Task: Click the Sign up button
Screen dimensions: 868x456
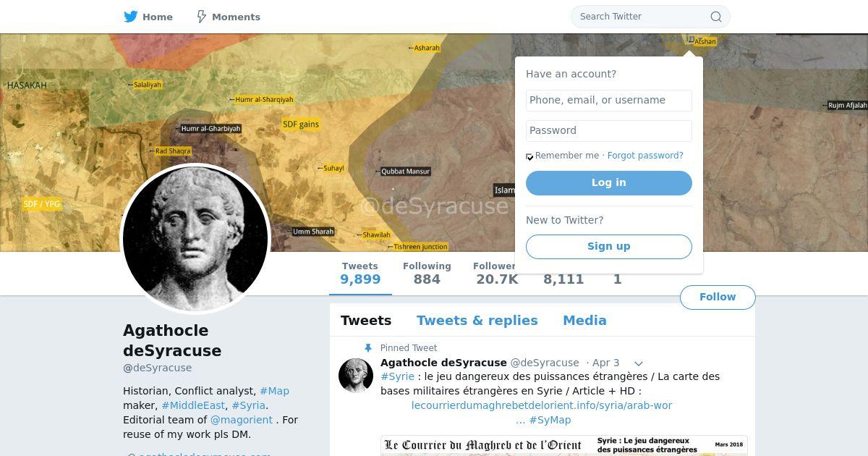Action: [609, 247]
